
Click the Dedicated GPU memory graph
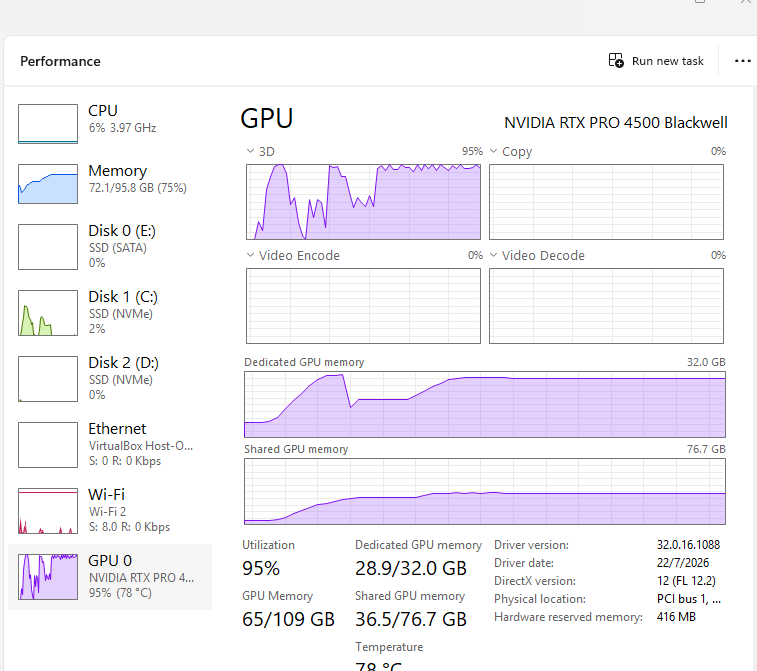coord(485,405)
